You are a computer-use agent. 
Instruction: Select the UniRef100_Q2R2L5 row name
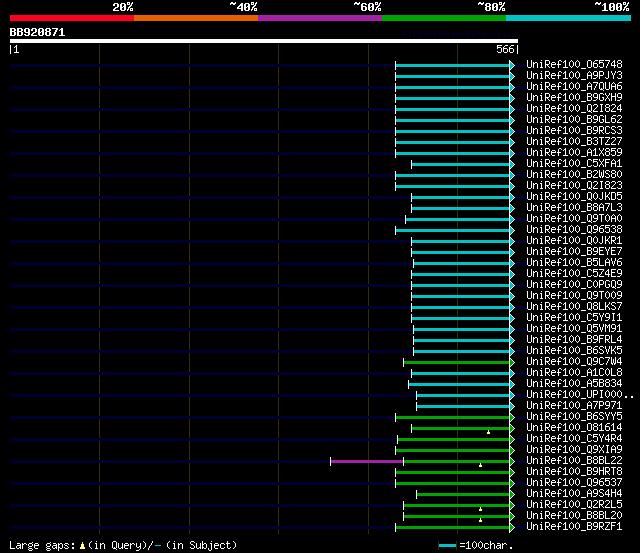coord(574,505)
